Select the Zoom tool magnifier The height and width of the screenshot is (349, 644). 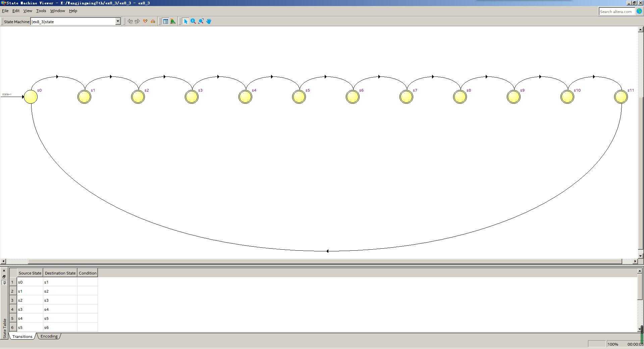coord(193,21)
